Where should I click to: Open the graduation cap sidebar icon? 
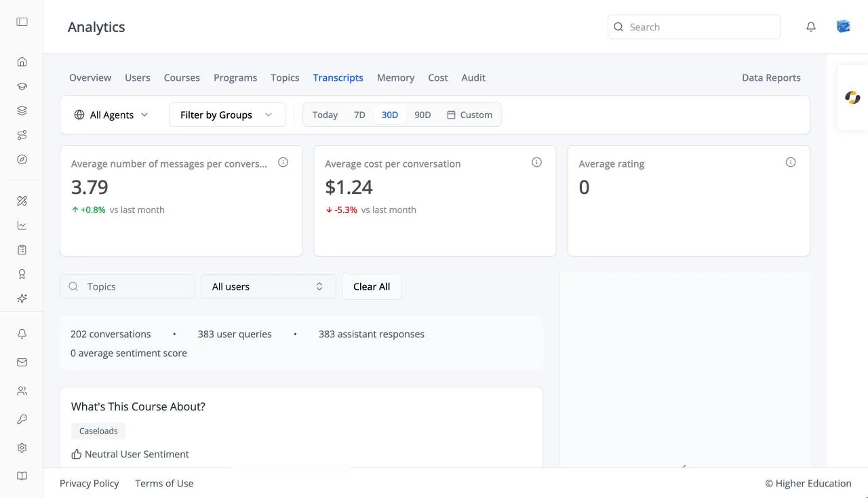point(22,86)
